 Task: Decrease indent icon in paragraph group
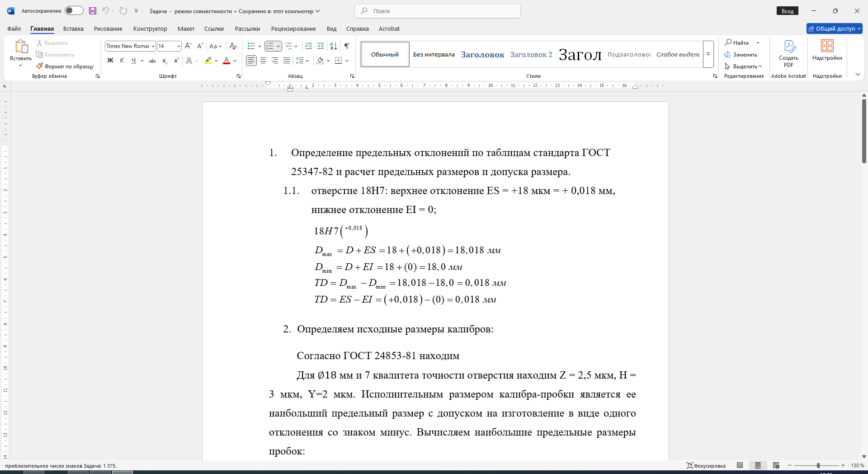[309, 46]
